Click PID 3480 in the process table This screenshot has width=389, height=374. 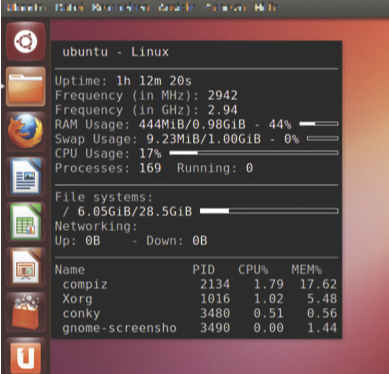[215, 313]
